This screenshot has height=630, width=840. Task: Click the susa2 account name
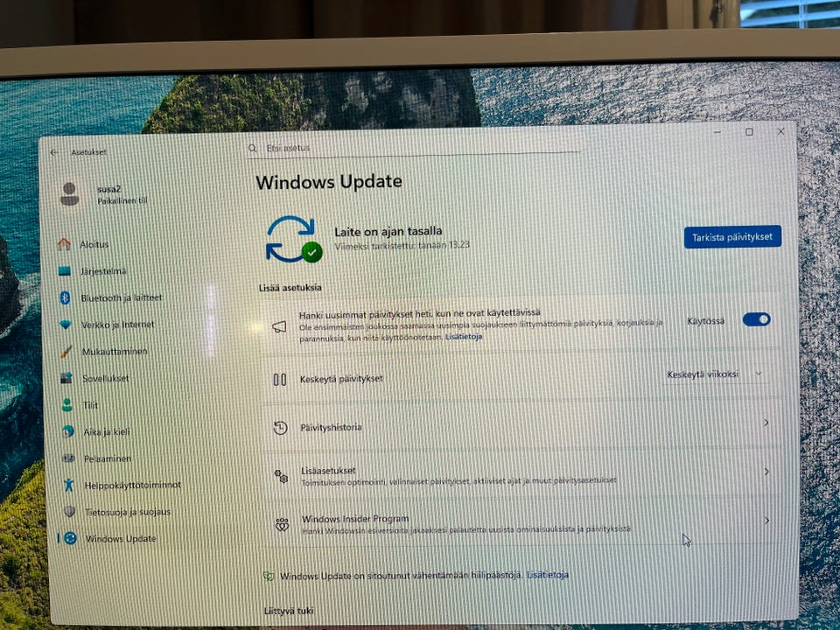point(108,189)
